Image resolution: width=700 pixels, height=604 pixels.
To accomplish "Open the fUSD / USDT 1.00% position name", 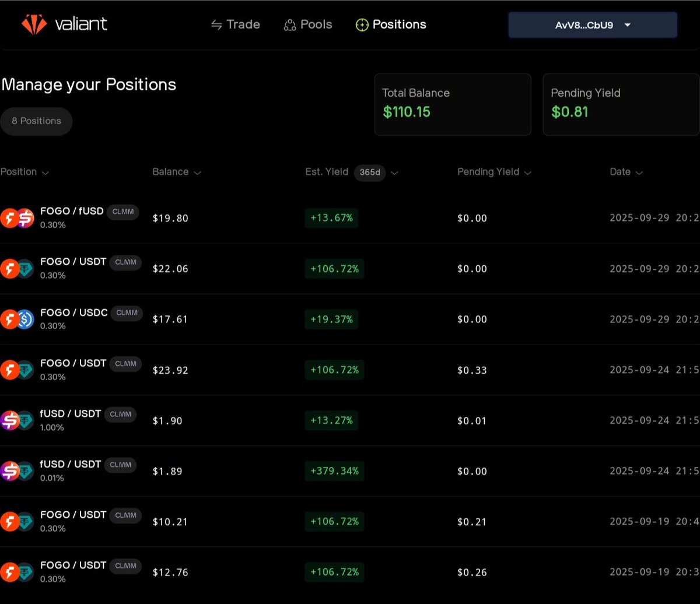I will (71, 414).
